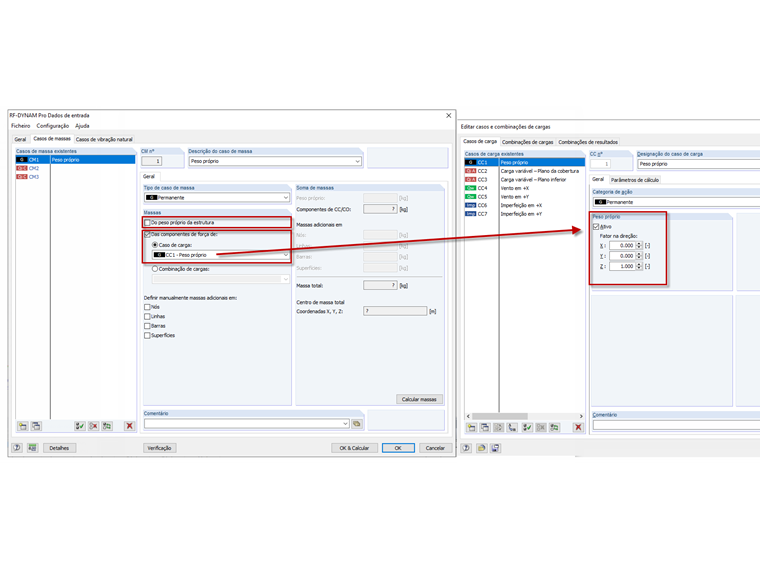The image size is (760, 570).
Task: Select 'Caso de carga' radio button
Action: [155, 245]
